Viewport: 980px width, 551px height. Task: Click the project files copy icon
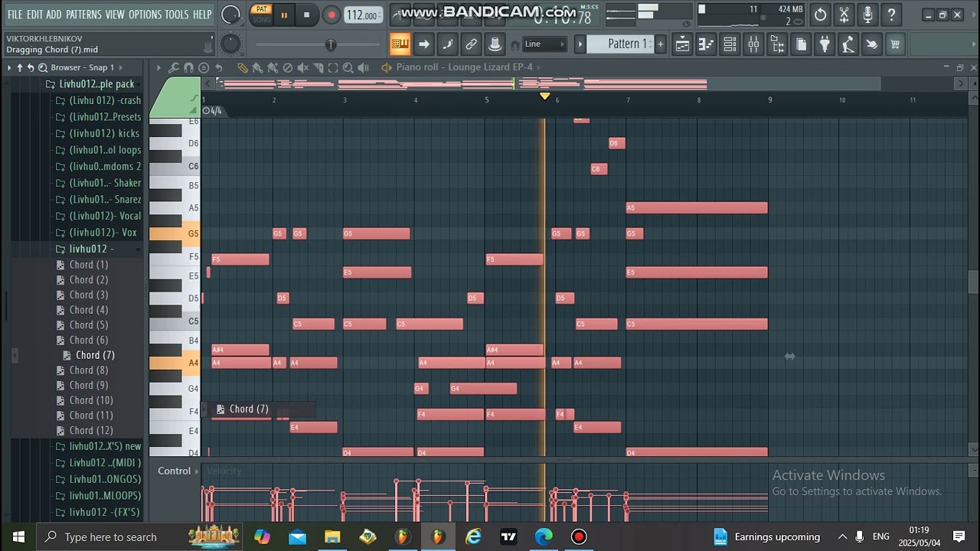coord(801,44)
